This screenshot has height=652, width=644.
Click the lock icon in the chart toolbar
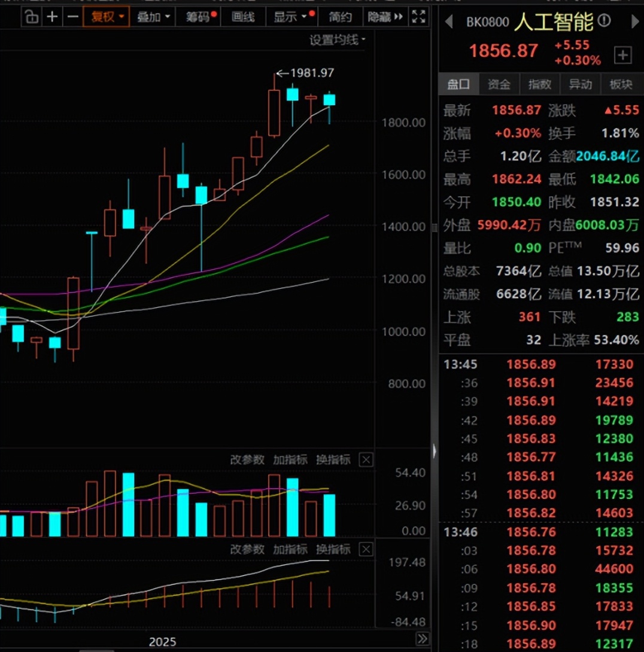click(32, 17)
